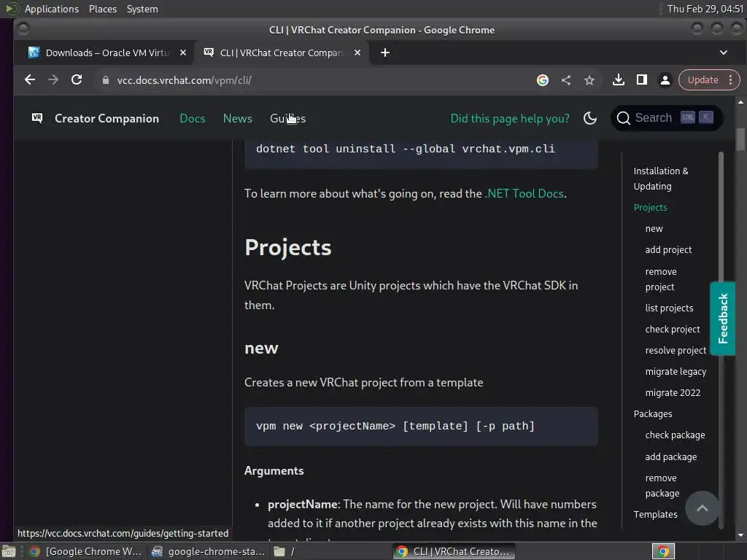Jump to 'resolve project' section

tap(676, 351)
